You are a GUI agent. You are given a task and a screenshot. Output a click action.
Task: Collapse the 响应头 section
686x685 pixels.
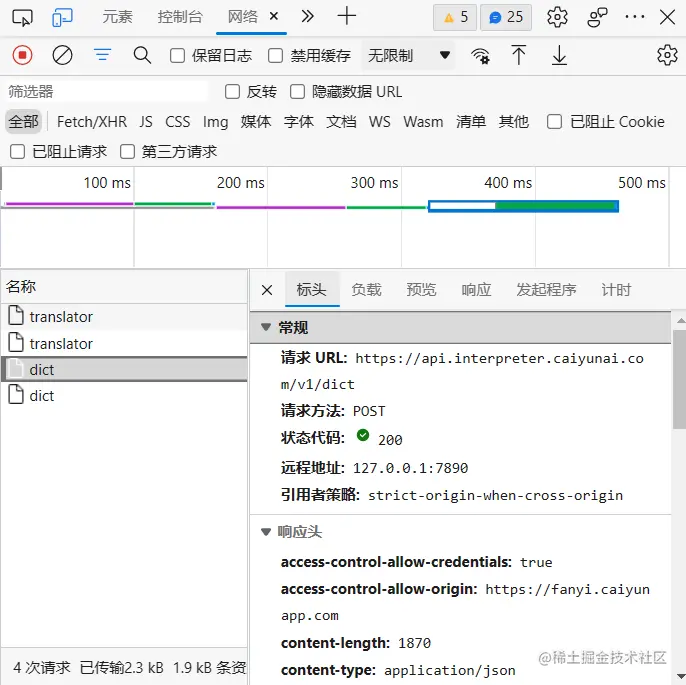tap(266, 532)
